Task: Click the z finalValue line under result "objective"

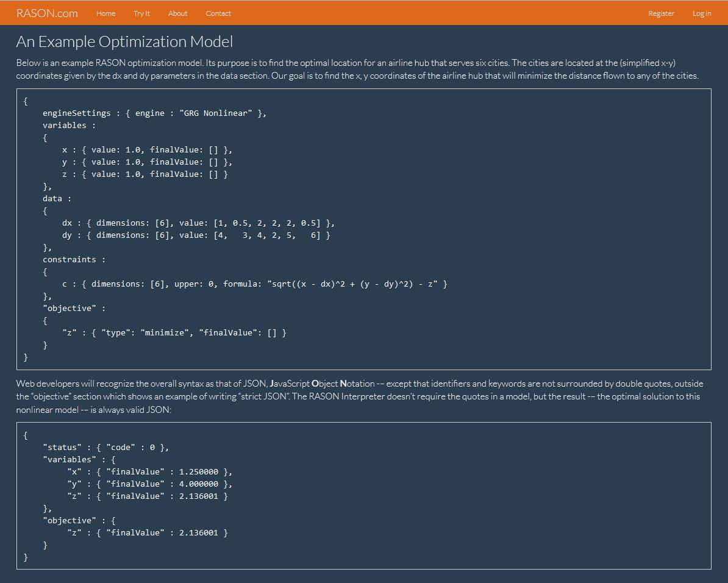Action: click(147, 533)
